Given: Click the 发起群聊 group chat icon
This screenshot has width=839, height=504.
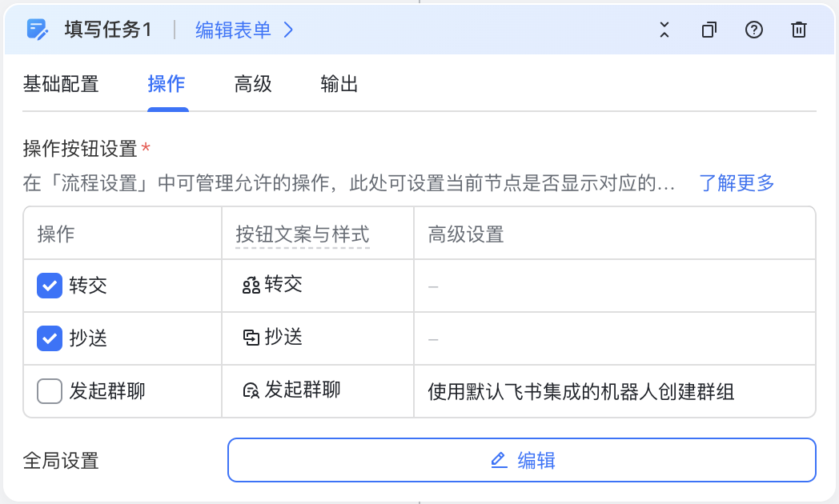Looking at the screenshot, I should point(251,390).
